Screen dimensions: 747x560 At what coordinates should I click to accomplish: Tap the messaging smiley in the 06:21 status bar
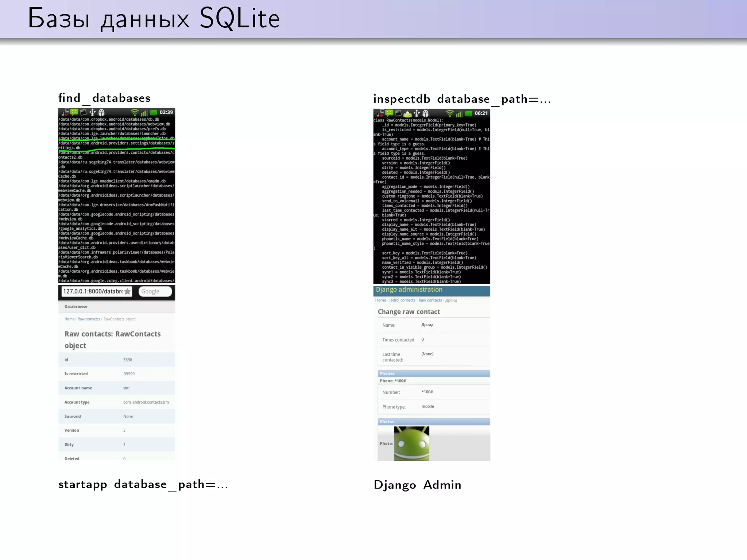[x=389, y=113]
